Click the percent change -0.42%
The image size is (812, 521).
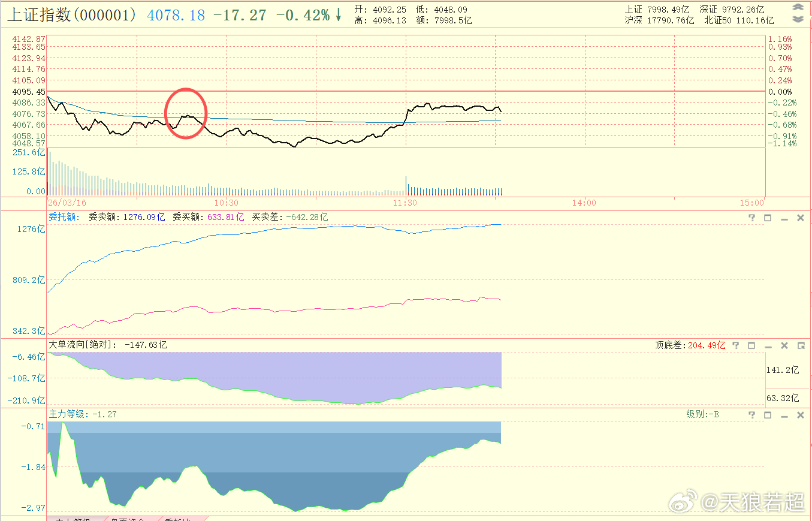coord(303,15)
